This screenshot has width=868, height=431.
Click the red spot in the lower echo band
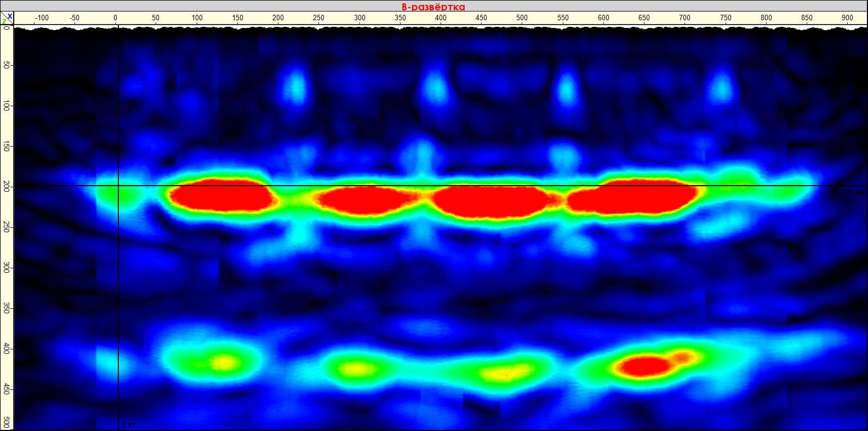[647, 366]
